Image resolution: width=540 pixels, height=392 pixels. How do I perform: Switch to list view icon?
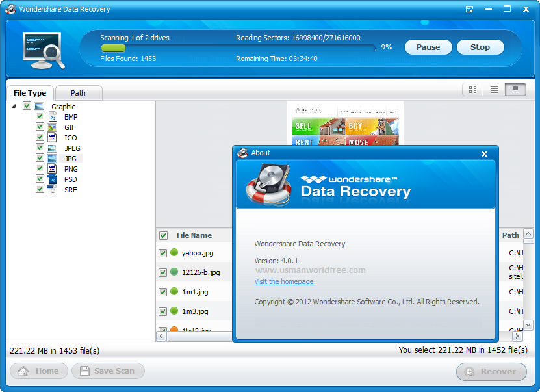495,90
